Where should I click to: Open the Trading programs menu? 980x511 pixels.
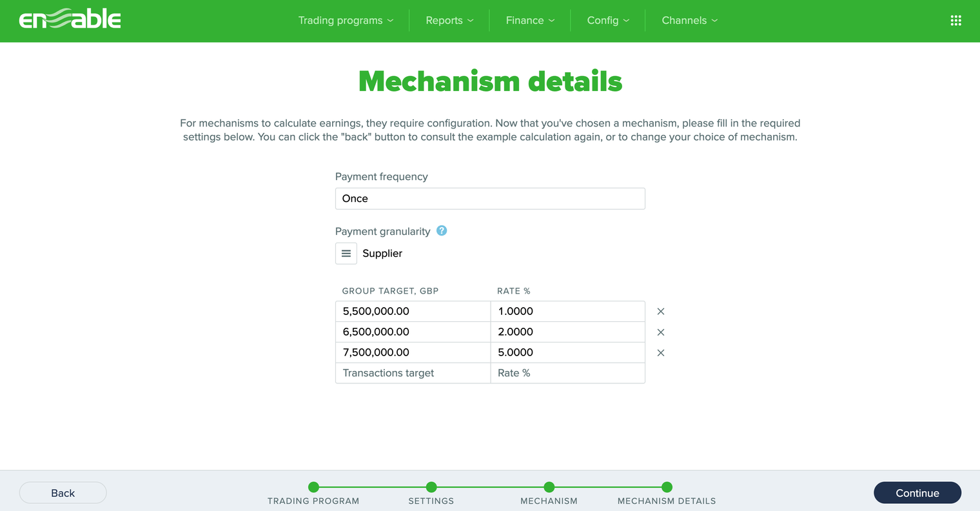346,21
